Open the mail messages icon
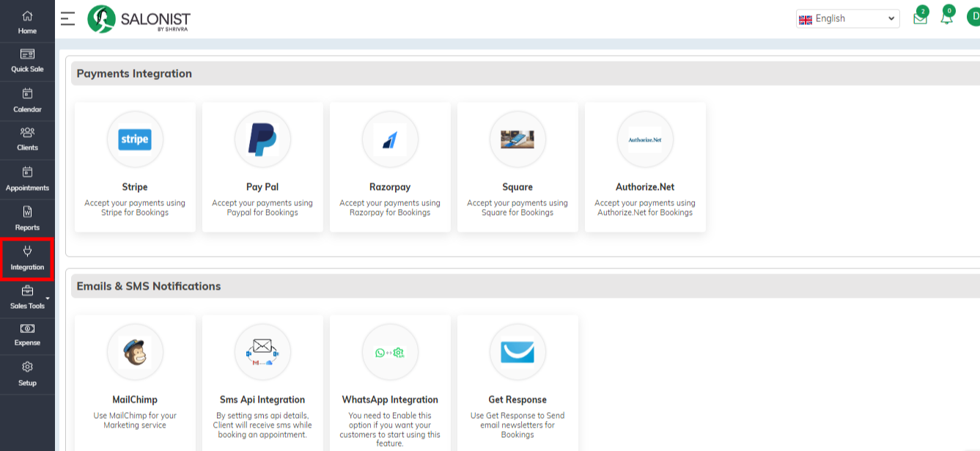 coord(921,18)
